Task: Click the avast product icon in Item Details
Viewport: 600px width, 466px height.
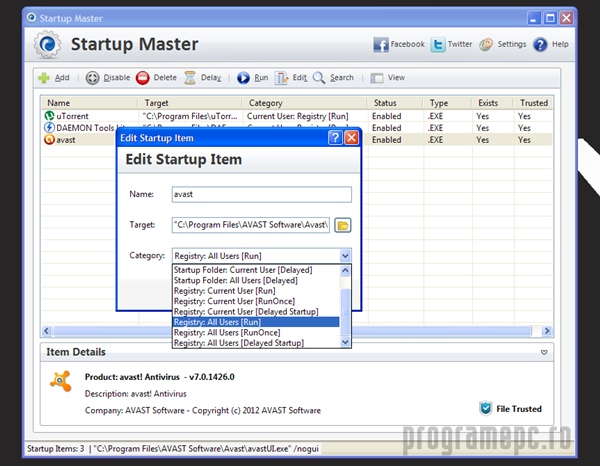Action: pyautogui.click(x=61, y=381)
